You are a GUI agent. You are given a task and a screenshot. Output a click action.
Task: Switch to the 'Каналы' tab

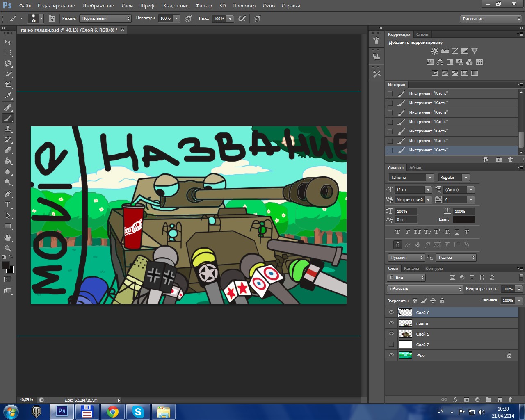pos(411,269)
